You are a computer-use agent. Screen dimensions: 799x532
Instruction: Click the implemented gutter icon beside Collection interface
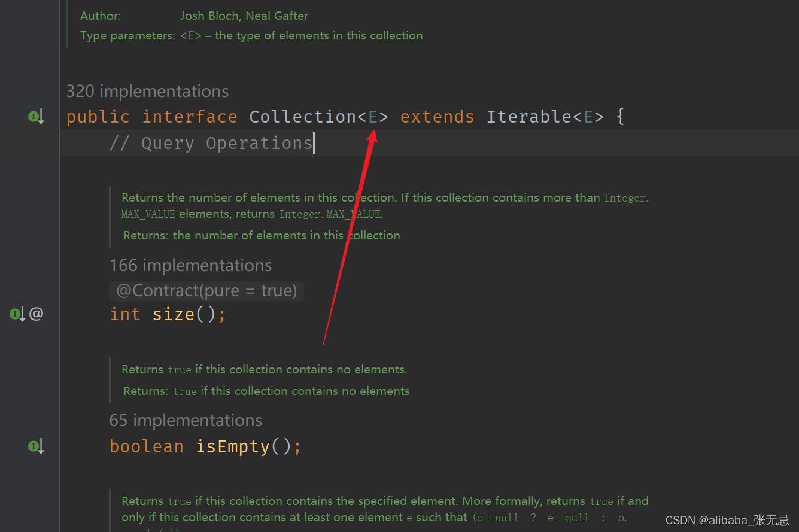tap(36, 117)
